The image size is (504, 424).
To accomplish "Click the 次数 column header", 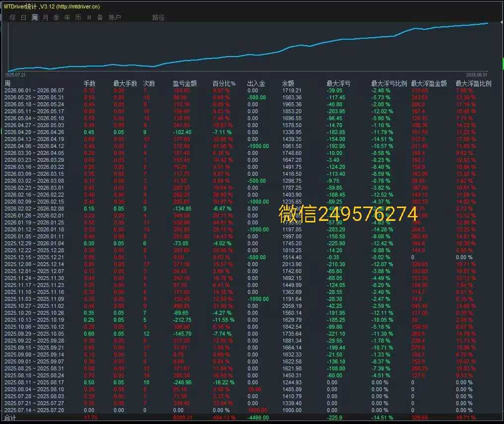I will 149,83.
